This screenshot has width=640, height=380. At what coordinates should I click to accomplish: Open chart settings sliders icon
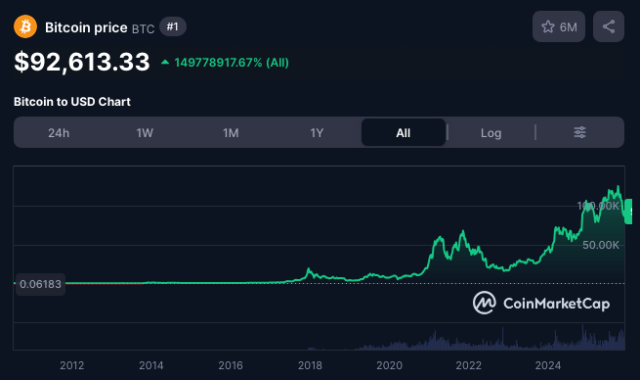[580, 132]
